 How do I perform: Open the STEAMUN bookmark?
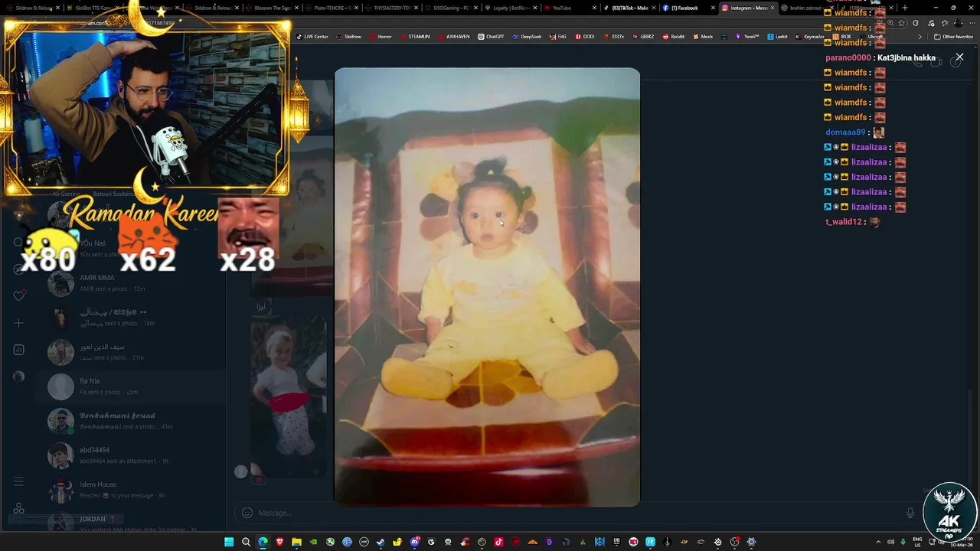[x=415, y=37]
